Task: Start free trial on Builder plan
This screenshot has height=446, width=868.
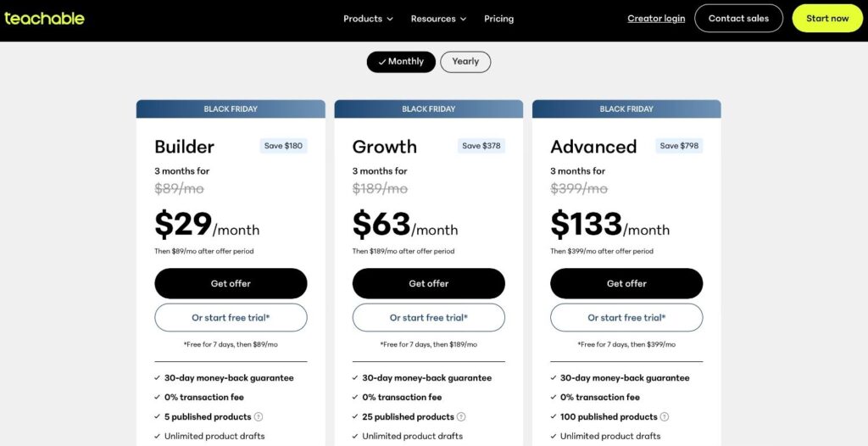Action: pos(231,317)
